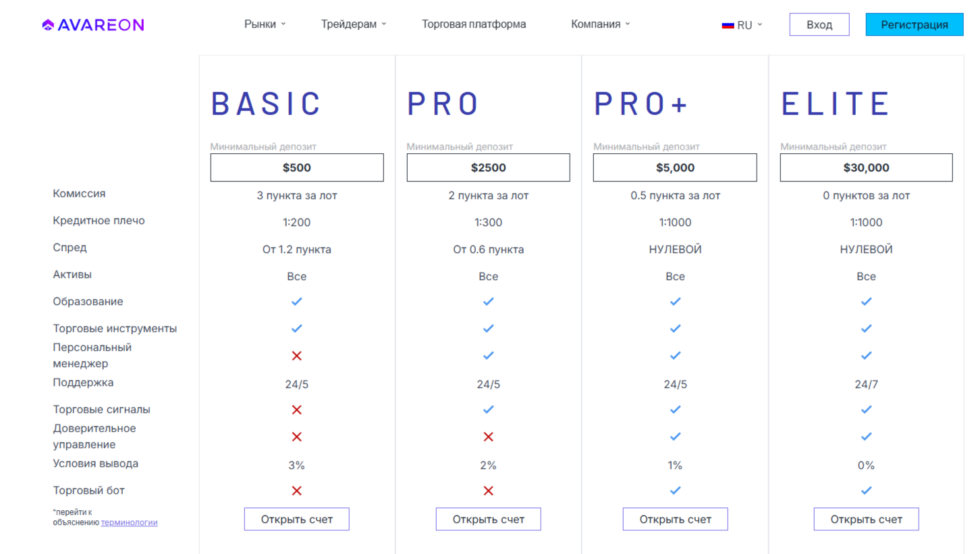The width and height of the screenshot is (980, 554).
Task: Click PRO+ checkmark for Доверительное управление
Action: [x=675, y=437]
